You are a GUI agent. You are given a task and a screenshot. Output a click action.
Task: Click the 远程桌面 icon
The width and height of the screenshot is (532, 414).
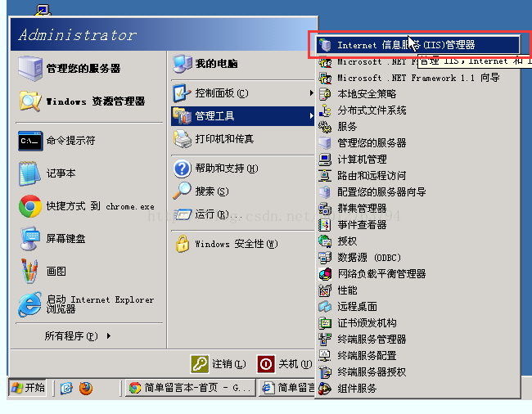pyautogui.click(x=325, y=307)
